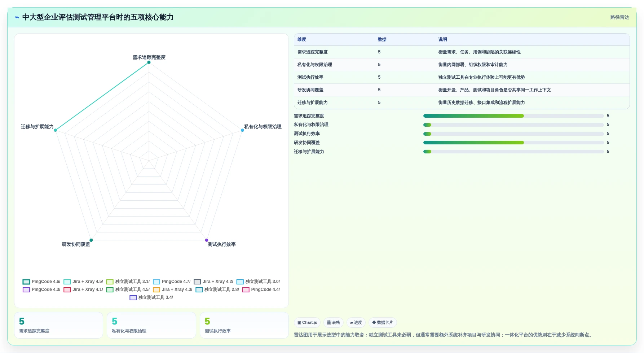Click the radar point at 需求追踪完整度

149,62
